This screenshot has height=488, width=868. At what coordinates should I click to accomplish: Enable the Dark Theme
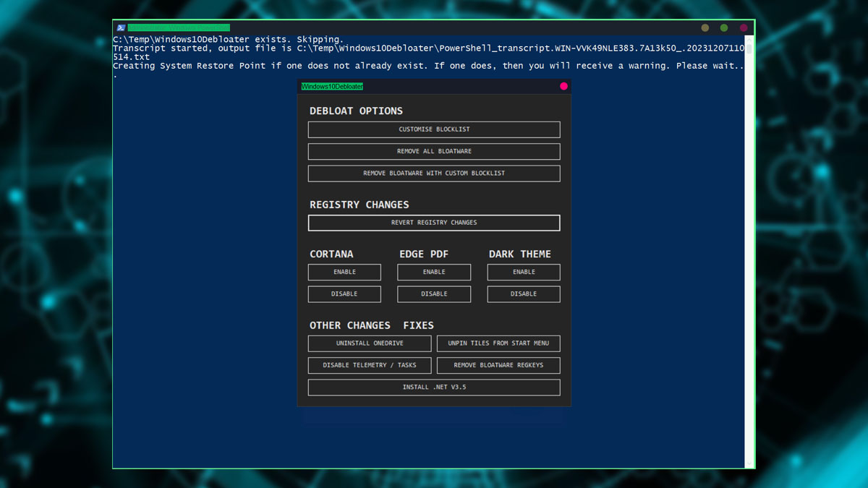pos(523,272)
